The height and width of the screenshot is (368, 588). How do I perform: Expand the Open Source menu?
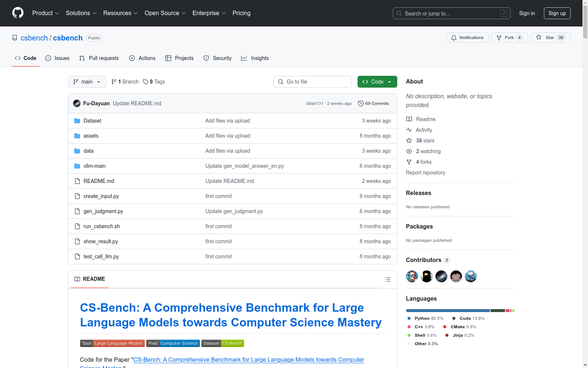coord(165,13)
